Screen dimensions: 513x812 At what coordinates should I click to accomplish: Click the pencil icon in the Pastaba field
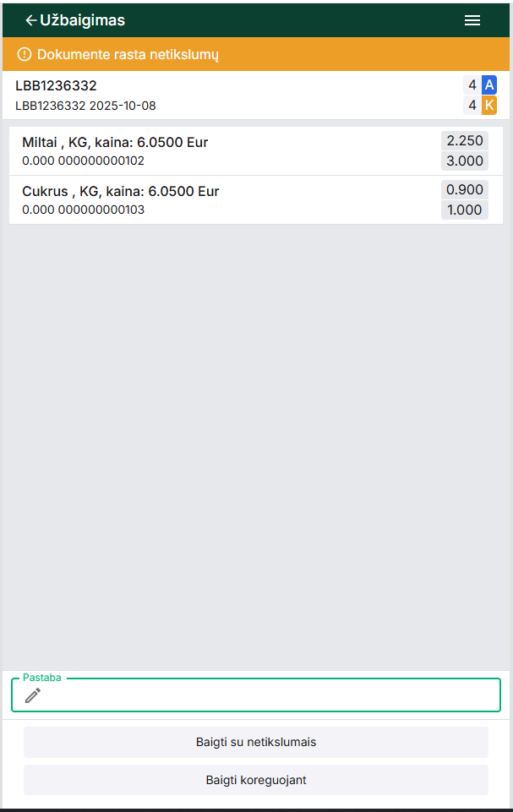pos(33,695)
